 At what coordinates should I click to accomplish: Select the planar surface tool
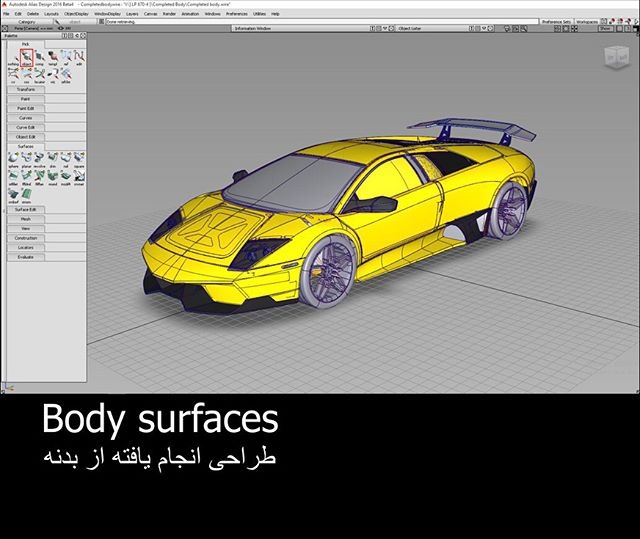26,159
